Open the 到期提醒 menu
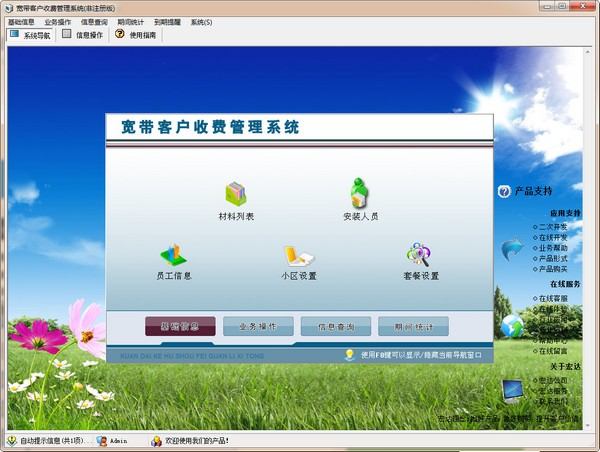This screenshot has height=452, width=600. click(167, 21)
